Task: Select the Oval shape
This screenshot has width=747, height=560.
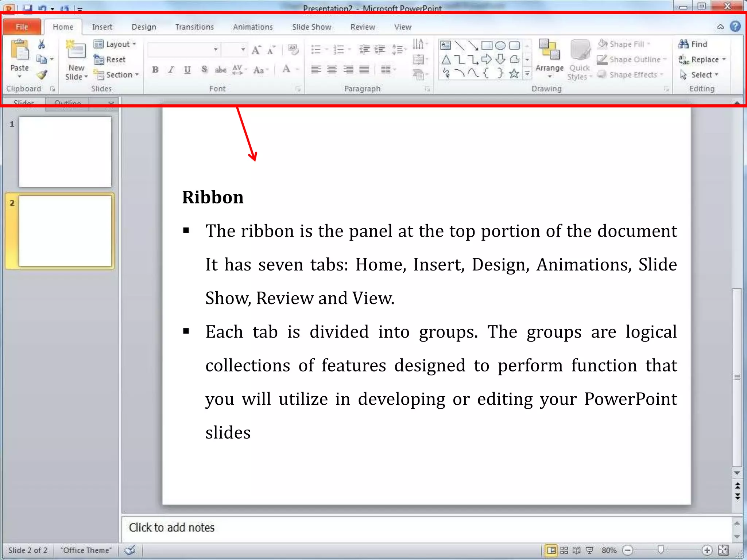Action: coord(500,45)
